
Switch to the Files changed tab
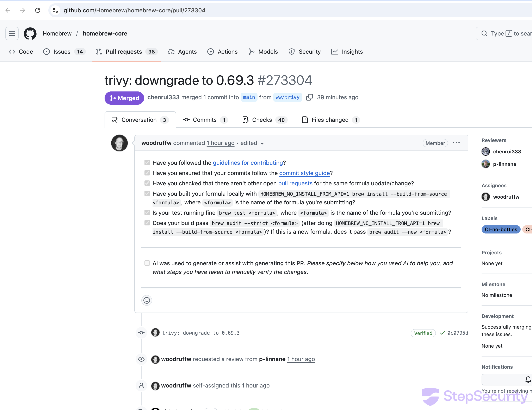coord(330,120)
